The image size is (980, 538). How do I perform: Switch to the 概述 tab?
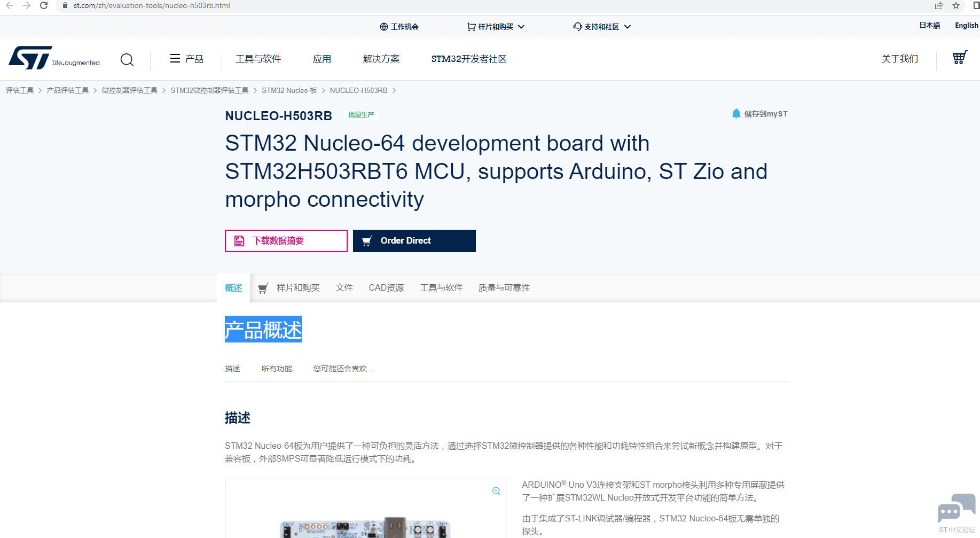click(233, 288)
